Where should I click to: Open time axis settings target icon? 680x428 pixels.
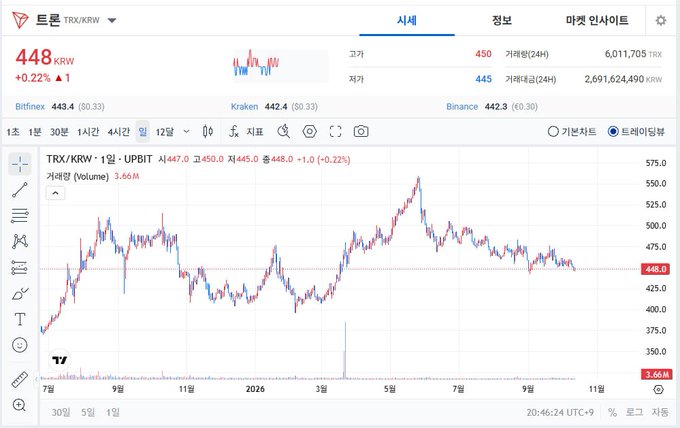(x=658, y=389)
